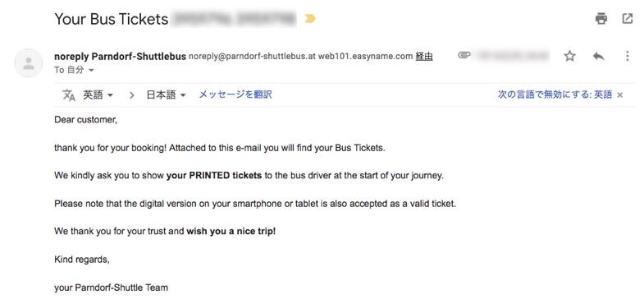
Task: Click the subject title 'Your Bus Tickets'
Action: click(112, 19)
